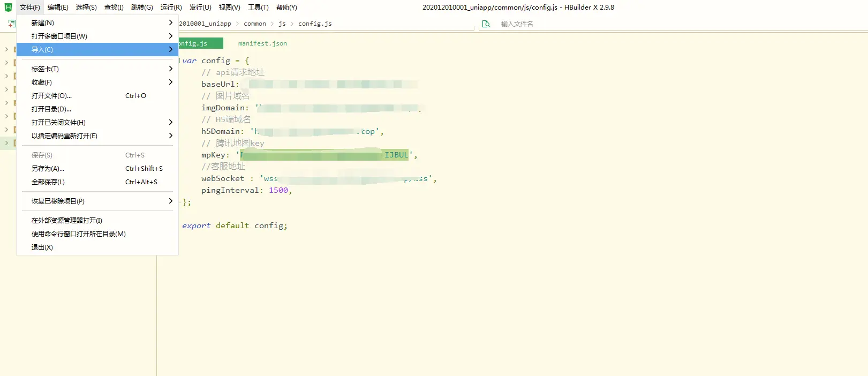Click the HBuilder X logo icon

coord(8,7)
